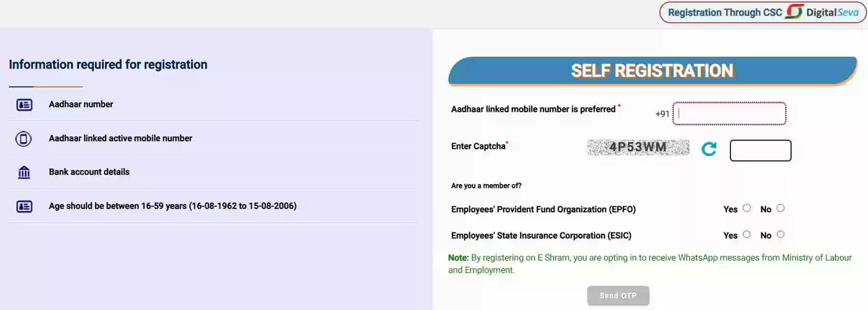Select Yes for EPFO membership
Viewport: 868px width, 310px height.
[747, 208]
